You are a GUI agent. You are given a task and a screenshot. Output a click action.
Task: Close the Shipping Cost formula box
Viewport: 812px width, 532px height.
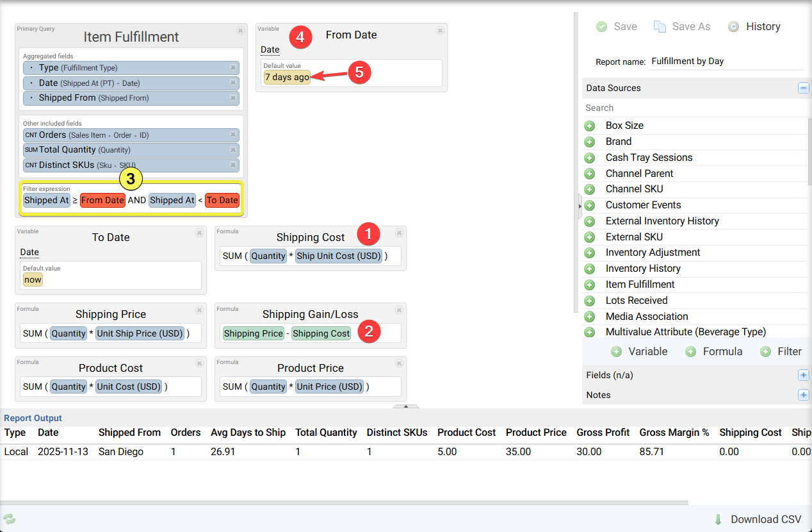click(x=399, y=233)
